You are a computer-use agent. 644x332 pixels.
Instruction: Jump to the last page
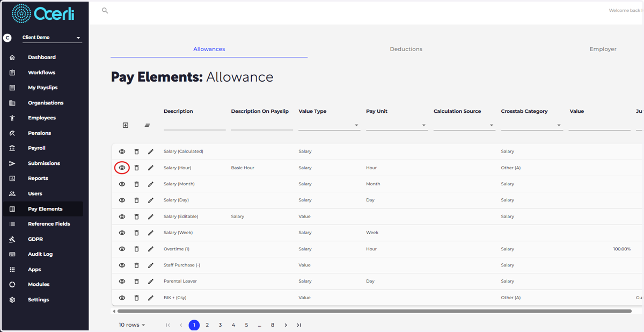tap(299, 325)
